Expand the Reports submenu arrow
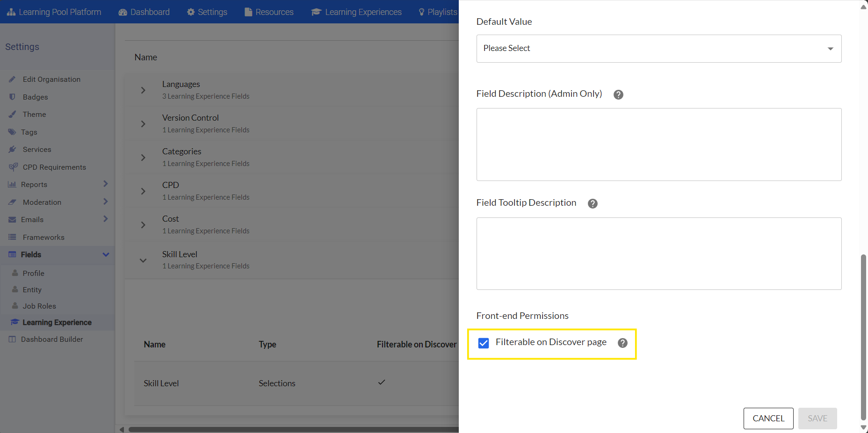This screenshot has width=868, height=433. click(x=105, y=184)
